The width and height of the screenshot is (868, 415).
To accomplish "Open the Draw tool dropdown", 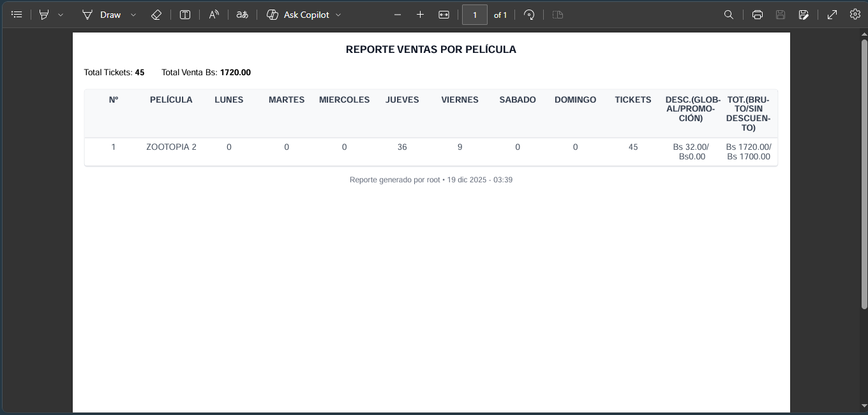I will [133, 14].
